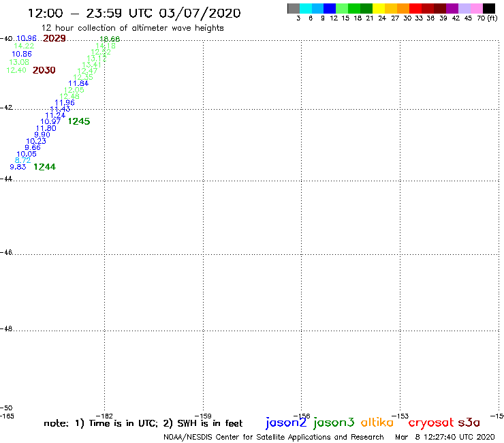Image resolution: width=504 pixels, height=443 pixels.
Task: Click the 12.05 wave height value
Action: 74,90
